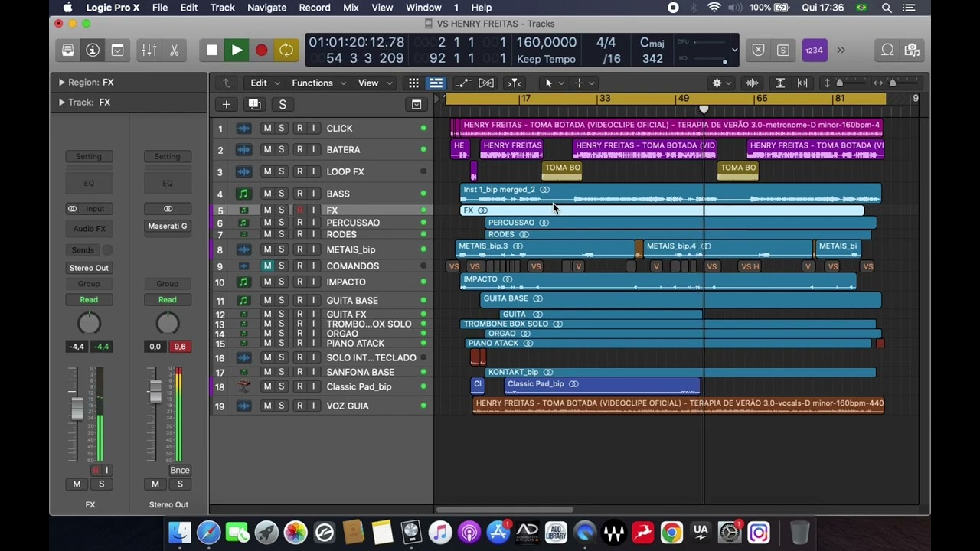
Task: Click the Audio FX slot on FX strip
Action: click(x=89, y=228)
